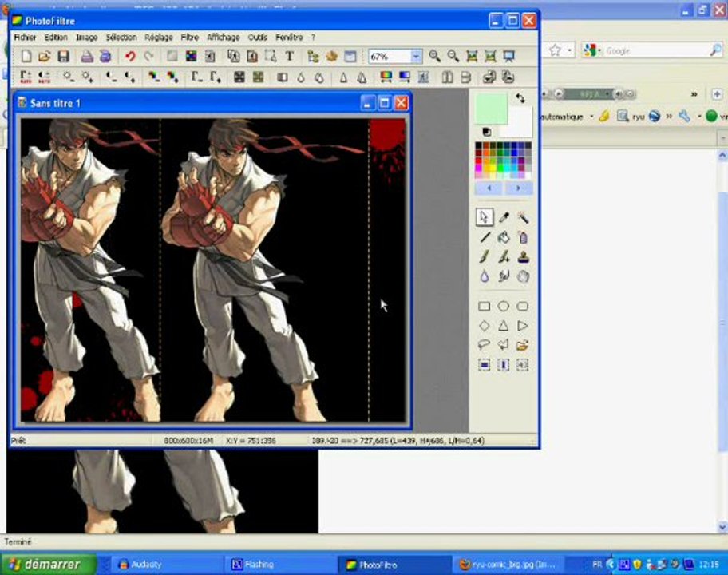Undo the last action with red arrow
Image resolution: width=728 pixels, height=575 pixels.
click(130, 56)
